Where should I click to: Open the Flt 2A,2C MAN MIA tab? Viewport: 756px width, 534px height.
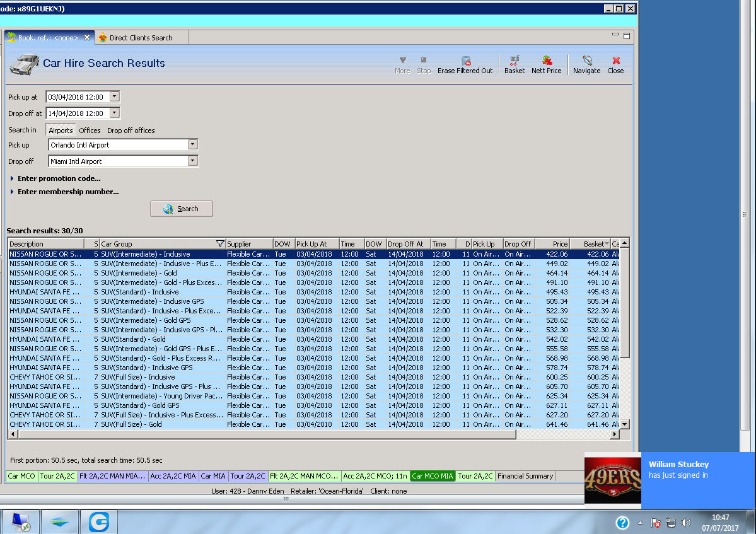(112, 476)
